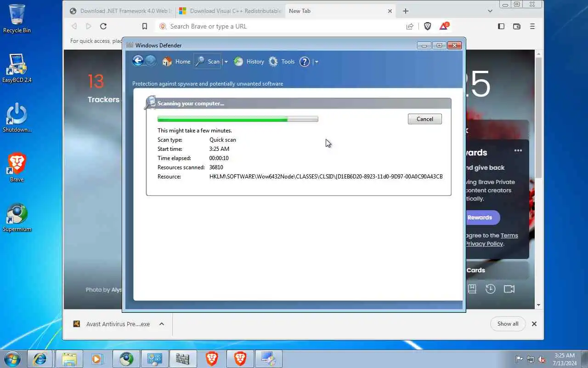Close the New Tab browser tab
The image size is (588, 368).
tap(390, 11)
